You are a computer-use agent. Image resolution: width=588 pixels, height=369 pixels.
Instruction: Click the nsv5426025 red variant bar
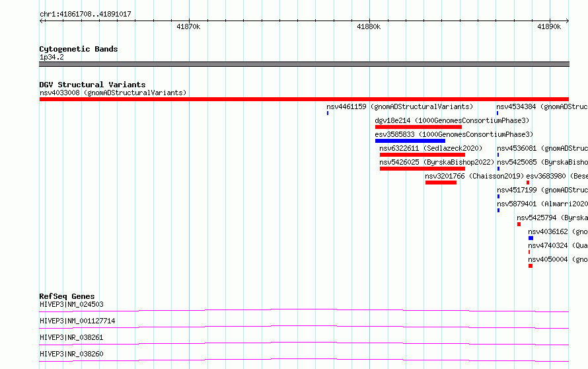pos(422,169)
